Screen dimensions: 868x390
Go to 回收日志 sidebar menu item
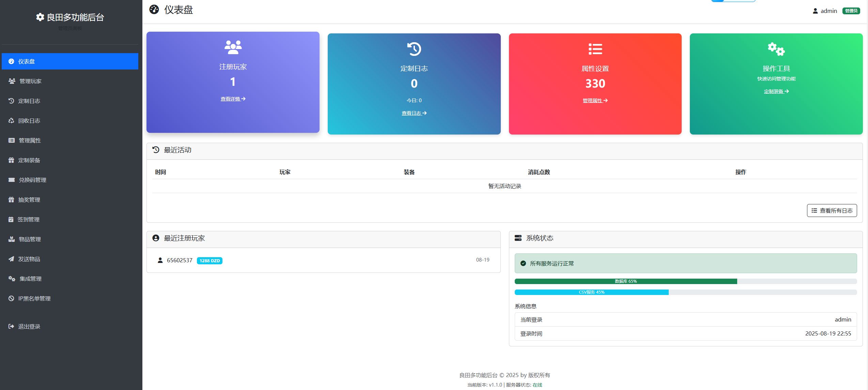coord(70,121)
